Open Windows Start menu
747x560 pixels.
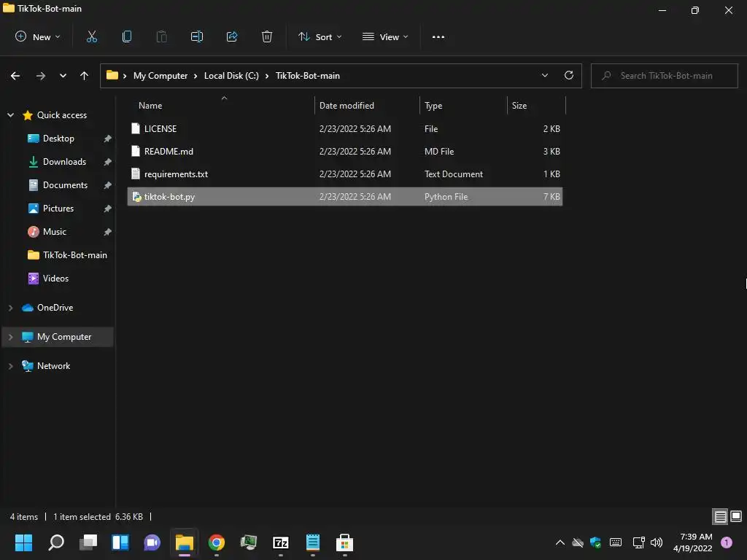pyautogui.click(x=23, y=542)
